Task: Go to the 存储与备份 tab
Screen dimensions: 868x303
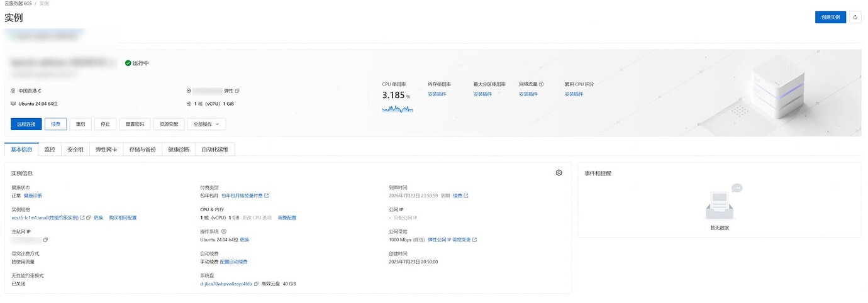Action: click(142, 150)
